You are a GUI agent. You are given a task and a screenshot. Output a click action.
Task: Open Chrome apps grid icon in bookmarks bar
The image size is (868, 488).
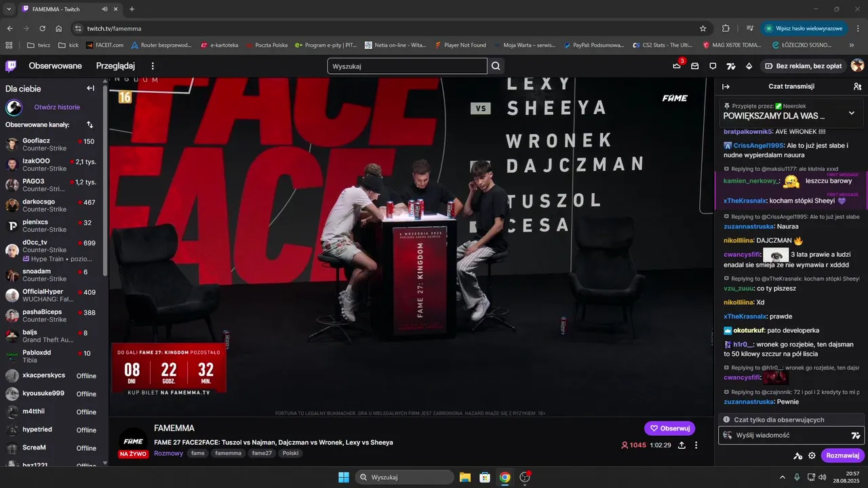pyautogui.click(x=9, y=45)
